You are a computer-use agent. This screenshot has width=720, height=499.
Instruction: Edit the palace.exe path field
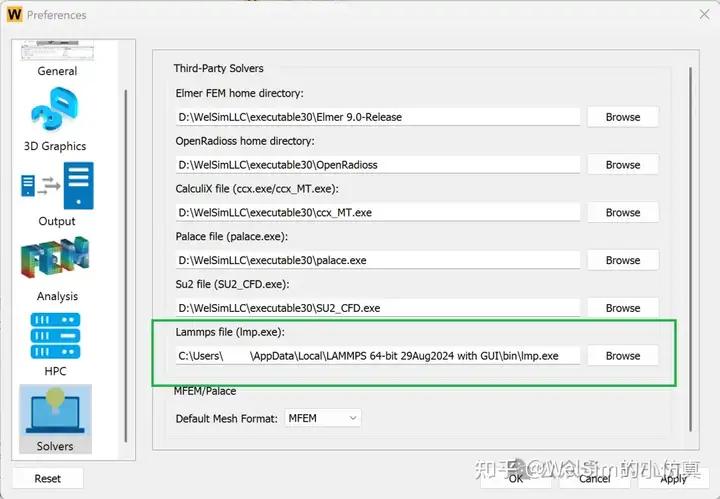[377, 260]
